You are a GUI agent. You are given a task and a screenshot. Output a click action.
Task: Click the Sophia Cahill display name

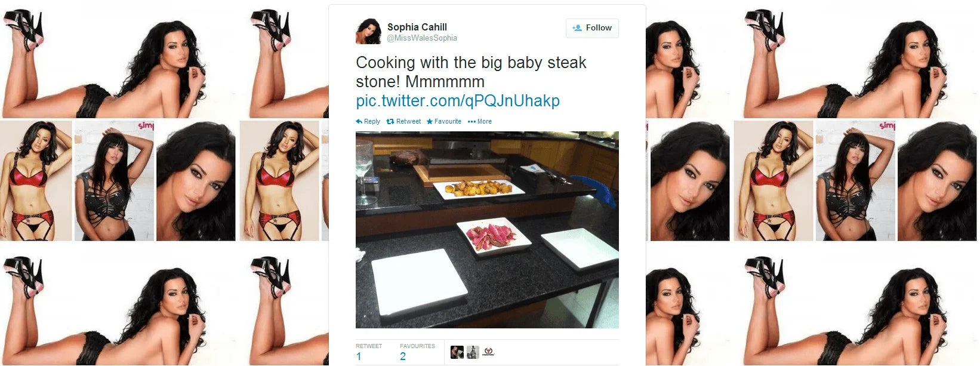417,27
